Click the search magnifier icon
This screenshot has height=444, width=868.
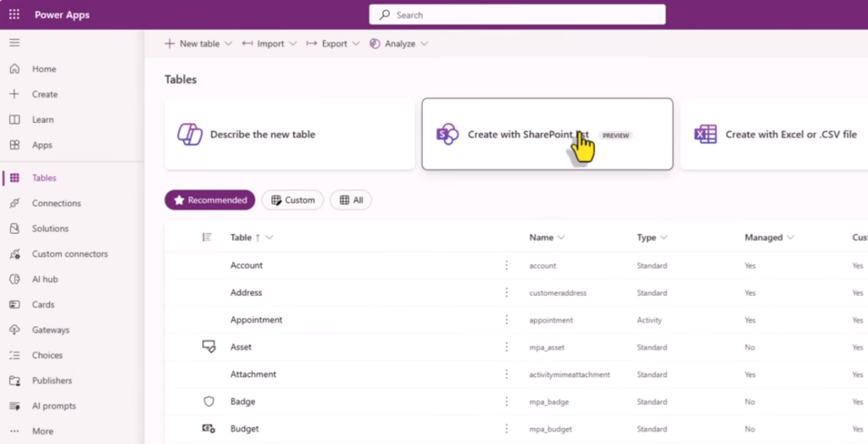click(x=384, y=15)
